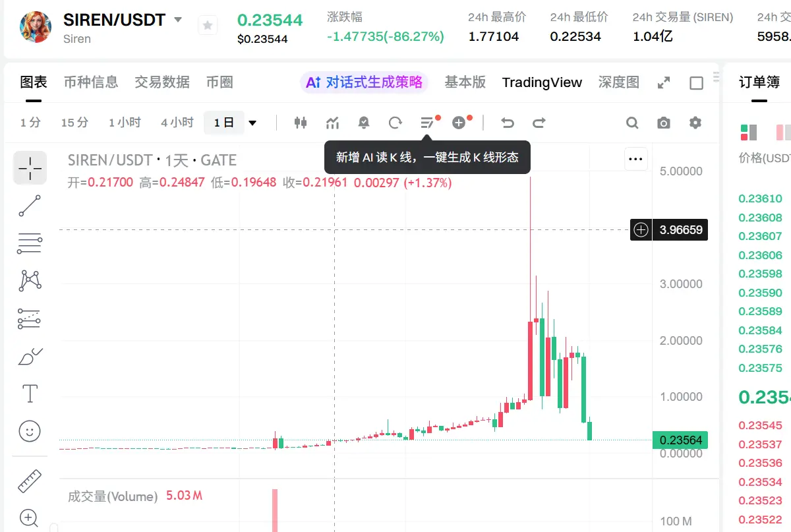The height and width of the screenshot is (532, 791).
Task: Switch to 基本版 chart mode
Action: pos(465,82)
